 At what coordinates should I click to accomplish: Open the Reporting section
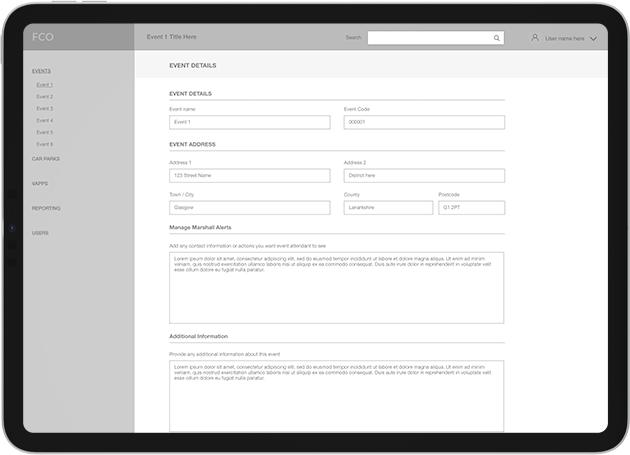coord(46,208)
